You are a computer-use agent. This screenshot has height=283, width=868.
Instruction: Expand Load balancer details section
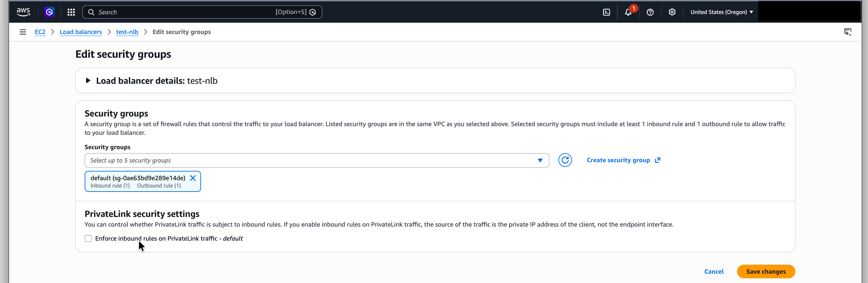pos(88,81)
